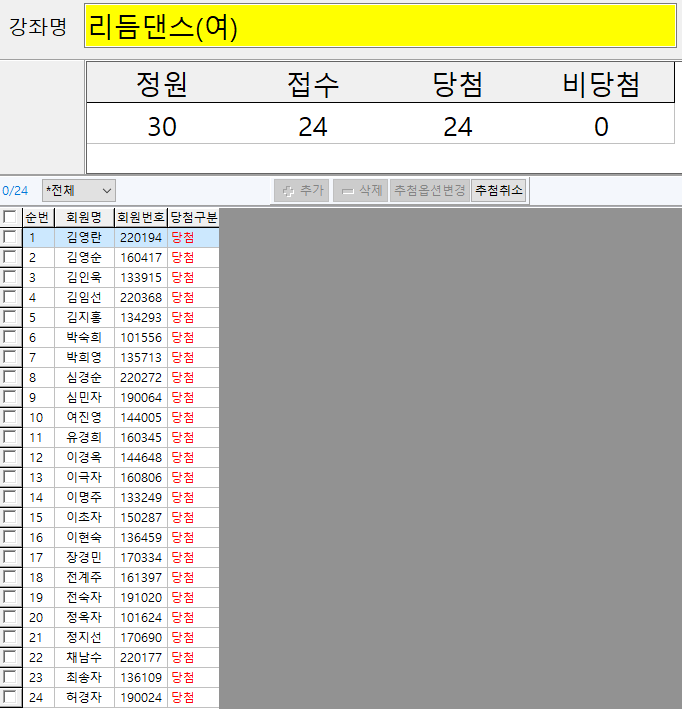
Task: Check the box for row 10 여진영
Action: coord(9,417)
